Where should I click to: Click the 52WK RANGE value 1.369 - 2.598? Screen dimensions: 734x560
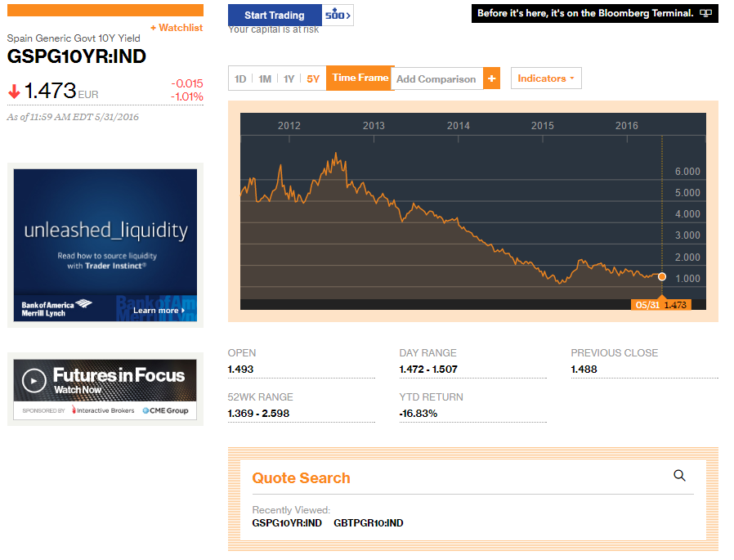coord(258,414)
